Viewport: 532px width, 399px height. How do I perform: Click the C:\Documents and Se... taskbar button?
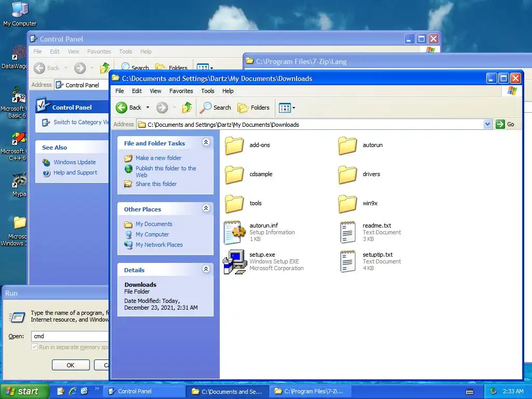[228, 392]
